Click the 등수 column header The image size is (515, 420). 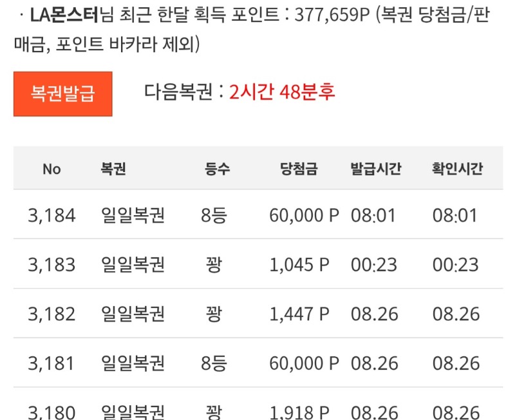(217, 169)
